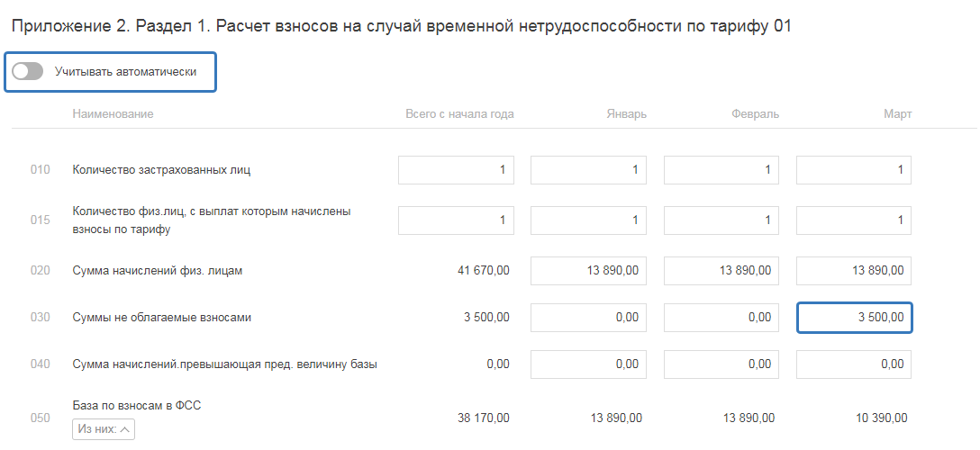Edit Март 'Сумма начислений физ. лицам' field
The height and width of the screenshot is (450, 980).
(854, 270)
